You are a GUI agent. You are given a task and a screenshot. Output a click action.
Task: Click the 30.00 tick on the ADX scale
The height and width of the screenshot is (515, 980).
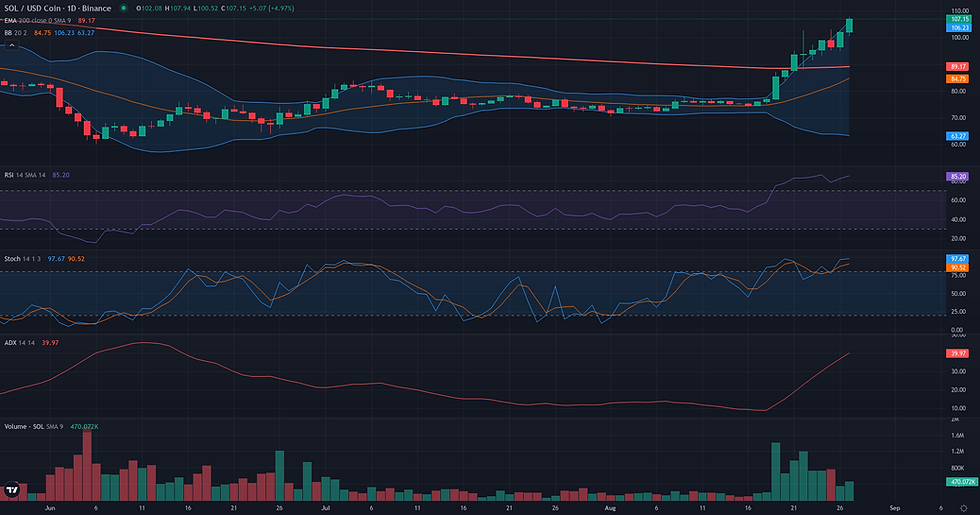pyautogui.click(x=958, y=371)
